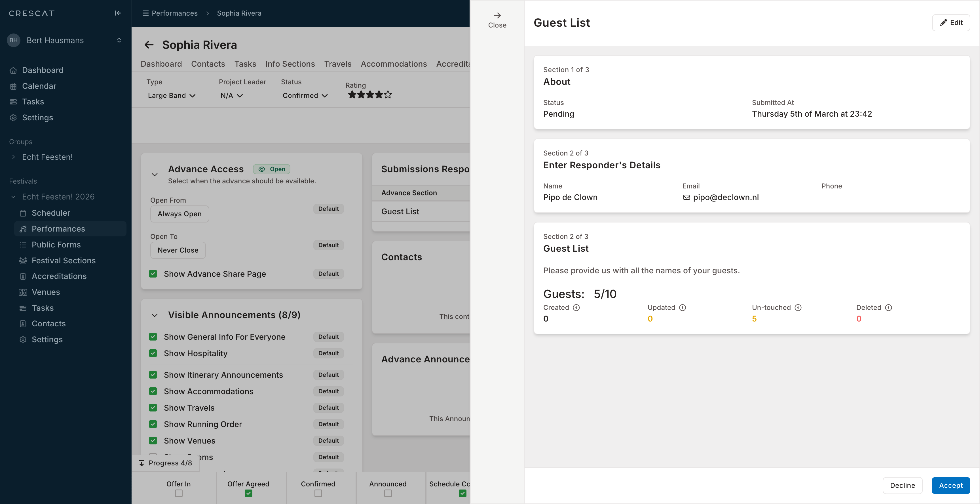This screenshot has height=504, width=980.
Task: Open the Status Confirmed dropdown
Action: click(x=305, y=96)
